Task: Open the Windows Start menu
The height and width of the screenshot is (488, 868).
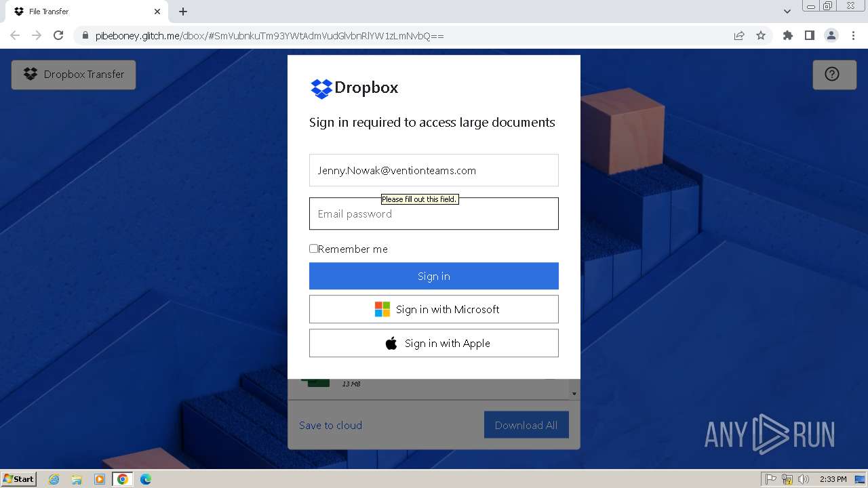Action: click(x=18, y=479)
